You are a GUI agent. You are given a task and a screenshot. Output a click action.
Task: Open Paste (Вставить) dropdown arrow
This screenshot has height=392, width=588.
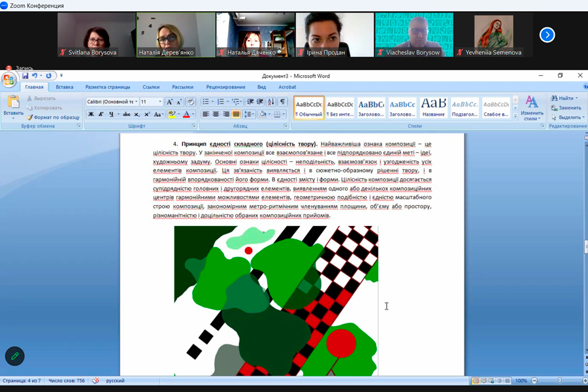point(13,118)
